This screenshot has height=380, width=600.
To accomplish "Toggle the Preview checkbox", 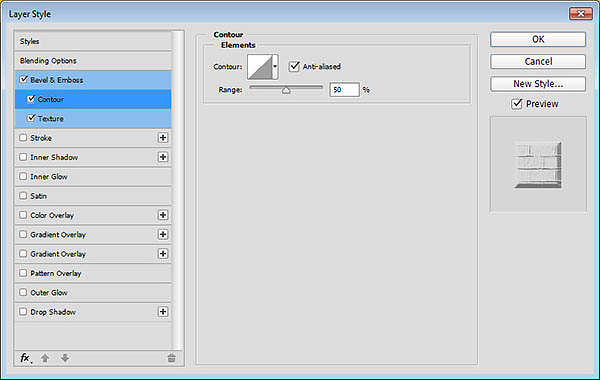I will (x=517, y=104).
